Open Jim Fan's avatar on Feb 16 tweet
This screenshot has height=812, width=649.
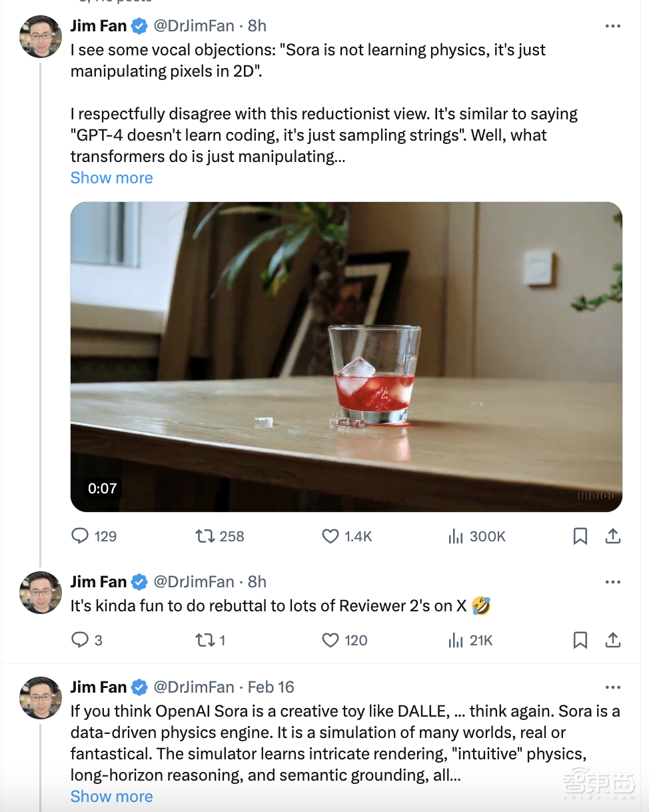41,698
